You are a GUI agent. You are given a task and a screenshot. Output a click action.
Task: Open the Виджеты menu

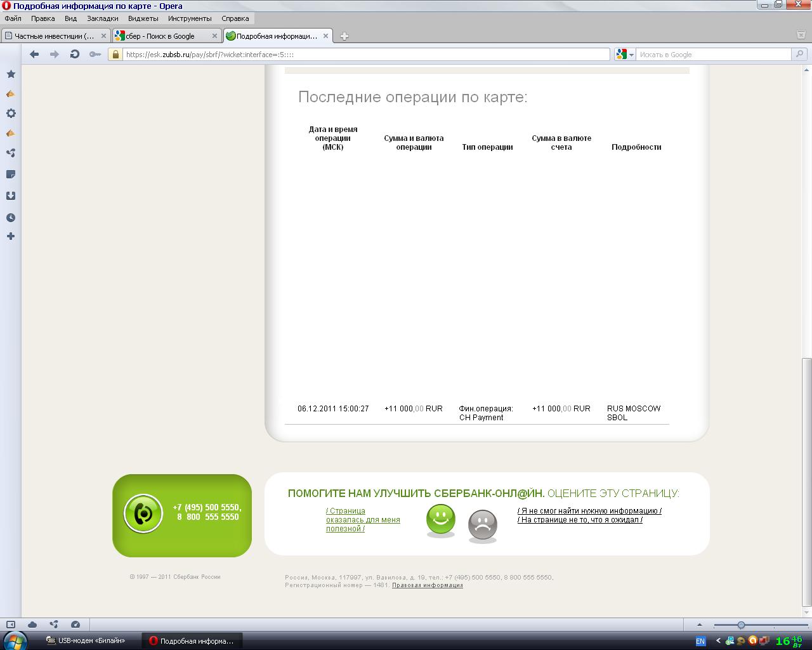click(143, 18)
